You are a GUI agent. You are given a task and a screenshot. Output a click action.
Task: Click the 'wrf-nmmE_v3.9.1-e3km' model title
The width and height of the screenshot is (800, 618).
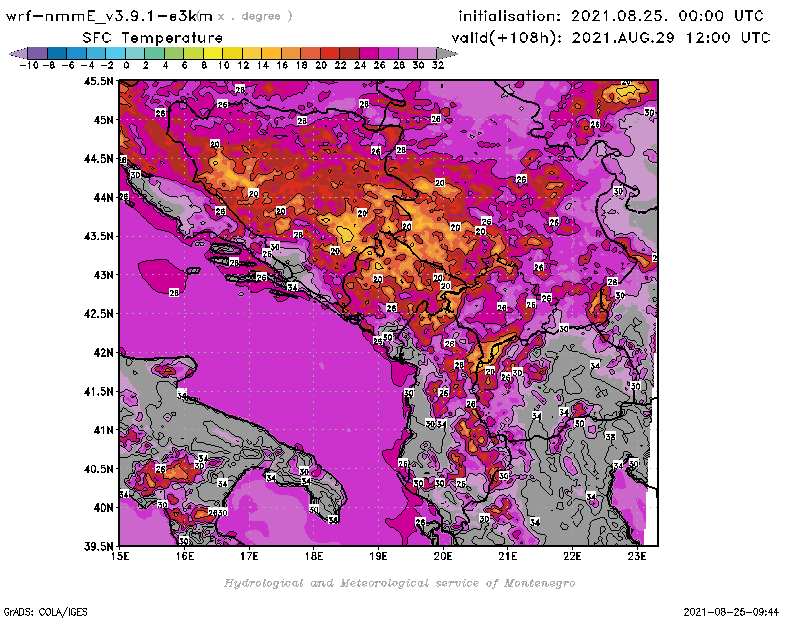click(109, 16)
